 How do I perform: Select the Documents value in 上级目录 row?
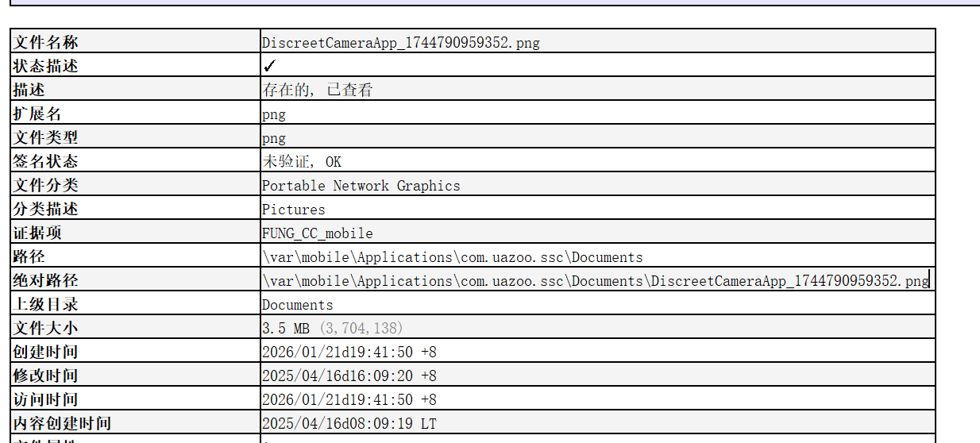pos(297,305)
